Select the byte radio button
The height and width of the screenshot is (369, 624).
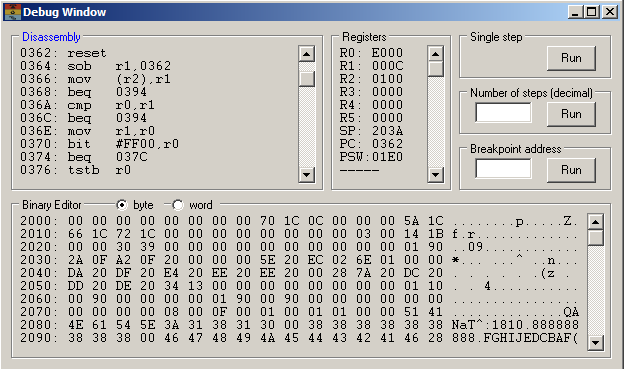click(x=122, y=205)
